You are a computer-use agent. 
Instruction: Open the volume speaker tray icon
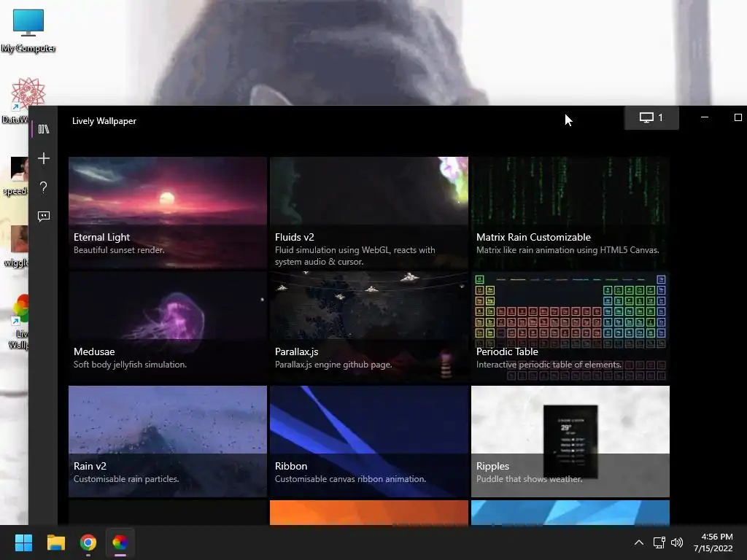click(676, 542)
